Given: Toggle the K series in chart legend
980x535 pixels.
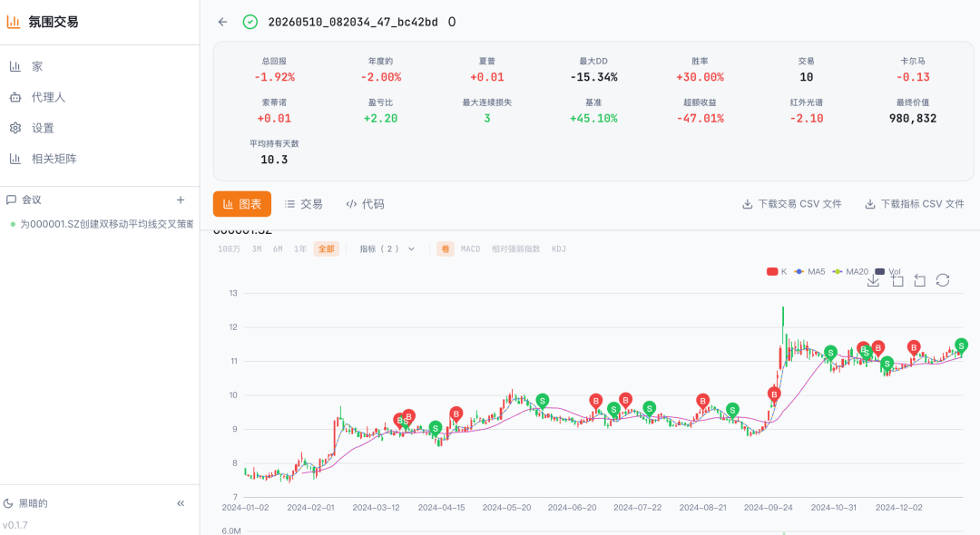Looking at the screenshot, I should coord(777,271).
